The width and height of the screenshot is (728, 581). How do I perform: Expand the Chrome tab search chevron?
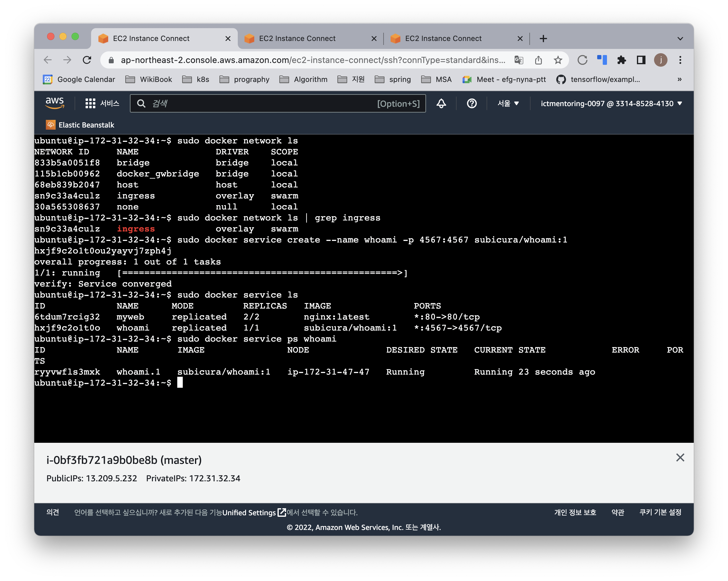pos(680,39)
